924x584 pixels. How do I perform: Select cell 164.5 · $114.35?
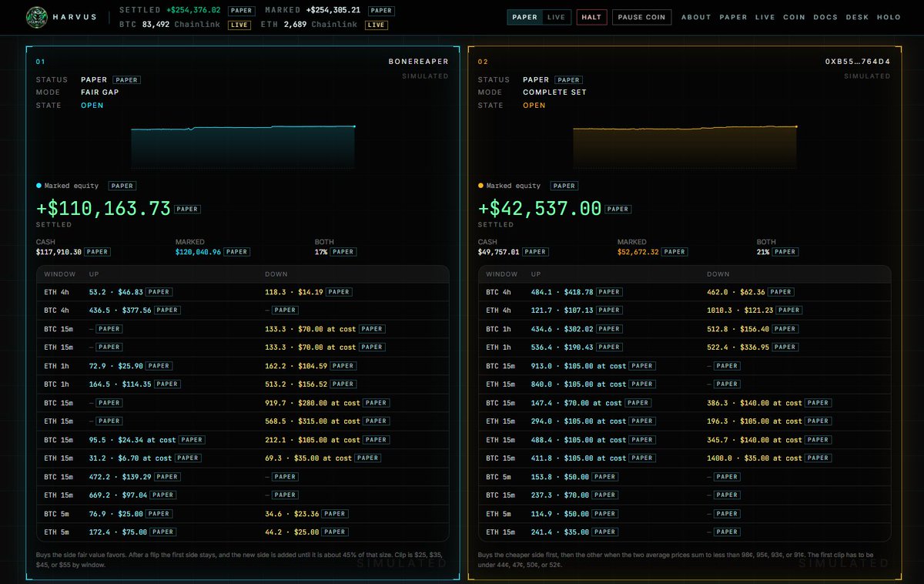[120, 384]
